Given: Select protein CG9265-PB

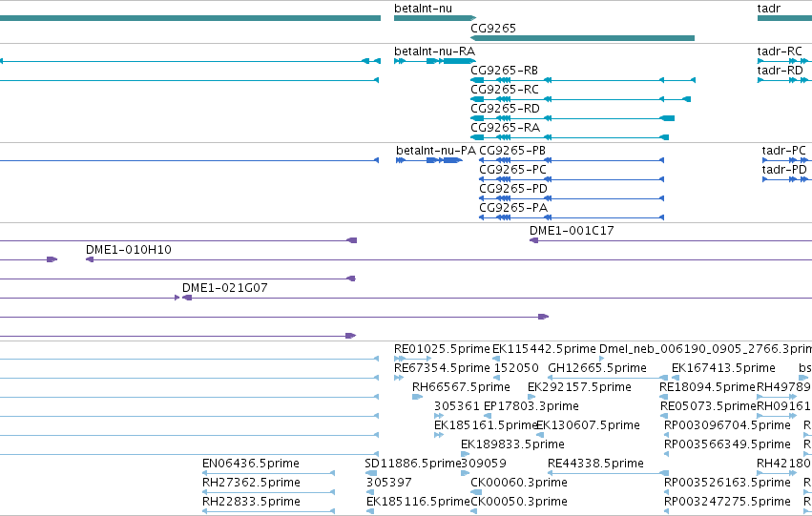Looking at the screenshot, I should pos(572,160).
